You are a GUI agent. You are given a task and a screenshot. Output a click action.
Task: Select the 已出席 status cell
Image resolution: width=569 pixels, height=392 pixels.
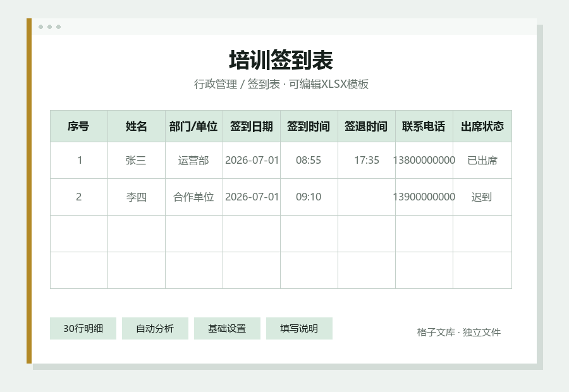(x=482, y=161)
